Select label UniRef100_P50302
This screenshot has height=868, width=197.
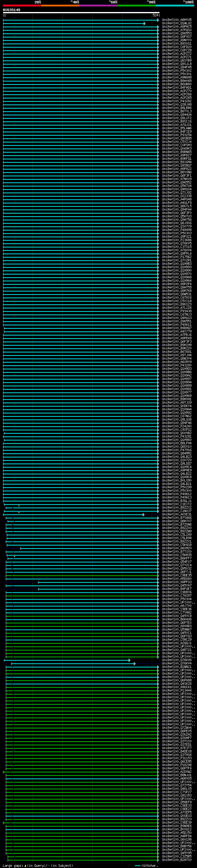pyautogui.click(x=177, y=71)
